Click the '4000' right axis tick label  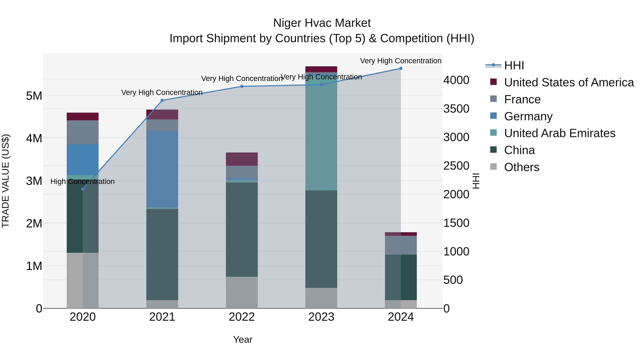click(456, 80)
